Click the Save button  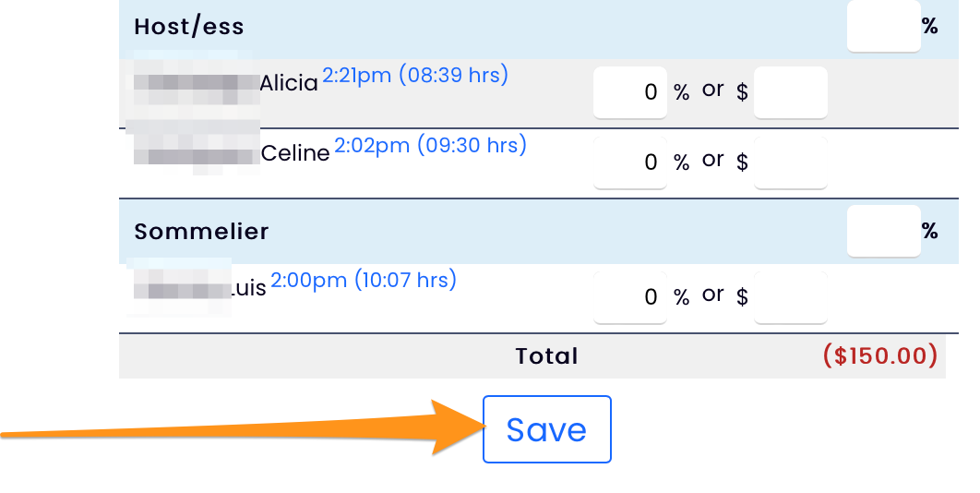tap(546, 429)
